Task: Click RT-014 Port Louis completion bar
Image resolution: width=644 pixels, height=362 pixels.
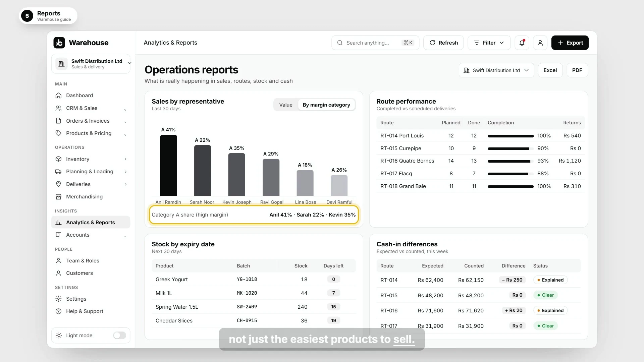Action: point(511,136)
